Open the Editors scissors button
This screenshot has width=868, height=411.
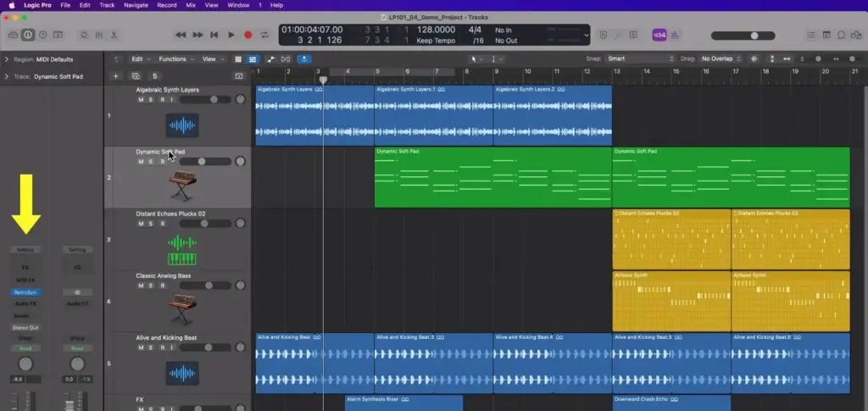(114, 35)
